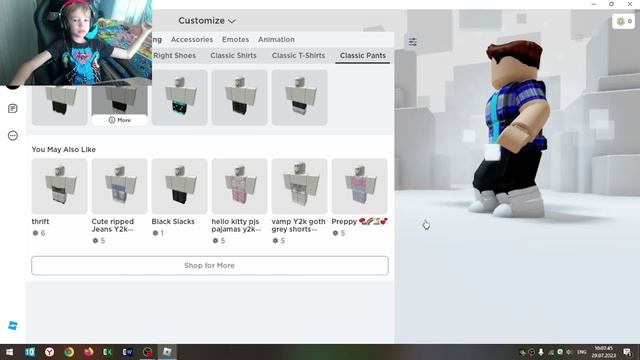The height and width of the screenshot is (360, 640).
Task: Click the More button on second pants
Action: pos(120,120)
